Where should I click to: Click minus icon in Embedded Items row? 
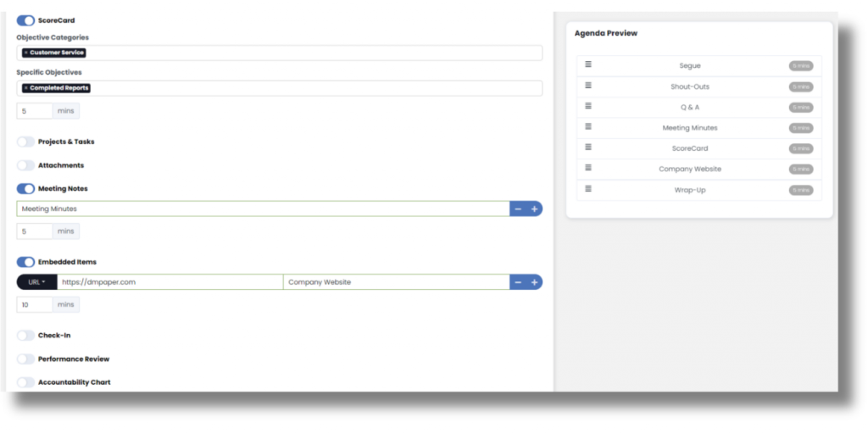click(x=518, y=282)
